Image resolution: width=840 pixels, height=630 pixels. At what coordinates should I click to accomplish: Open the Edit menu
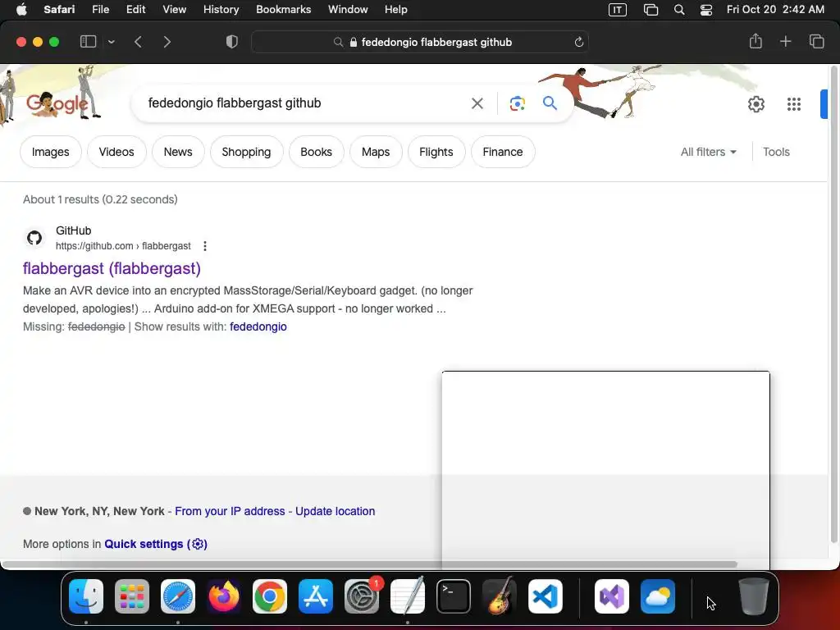point(135,10)
